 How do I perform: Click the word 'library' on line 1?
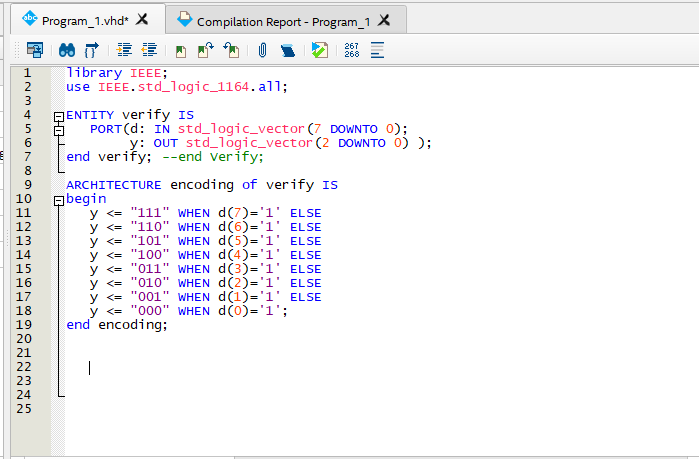click(94, 73)
